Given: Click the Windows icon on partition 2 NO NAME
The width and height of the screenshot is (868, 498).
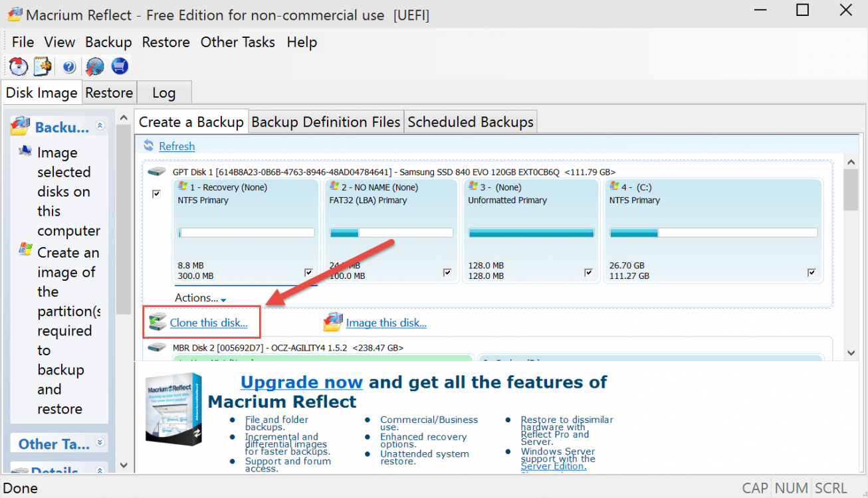Looking at the screenshot, I should (334, 187).
